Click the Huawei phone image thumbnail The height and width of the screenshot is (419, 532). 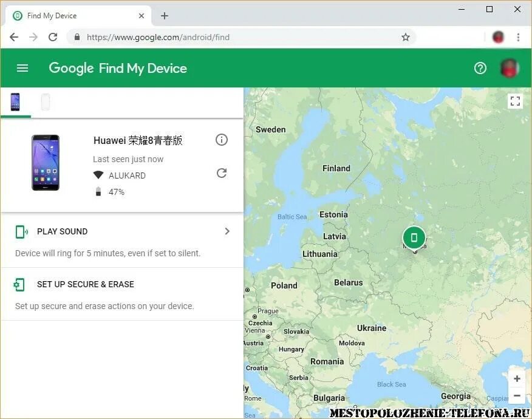tap(46, 163)
